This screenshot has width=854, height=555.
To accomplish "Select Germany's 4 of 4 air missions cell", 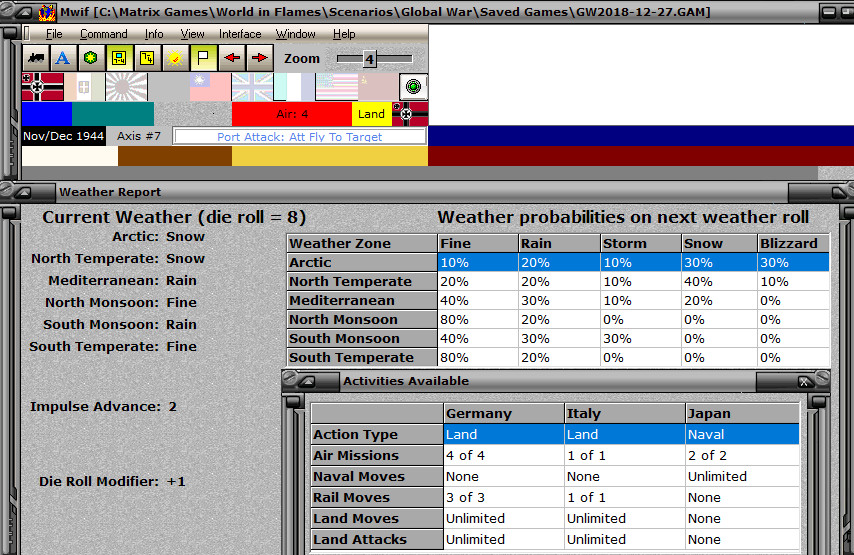I will coord(504,455).
